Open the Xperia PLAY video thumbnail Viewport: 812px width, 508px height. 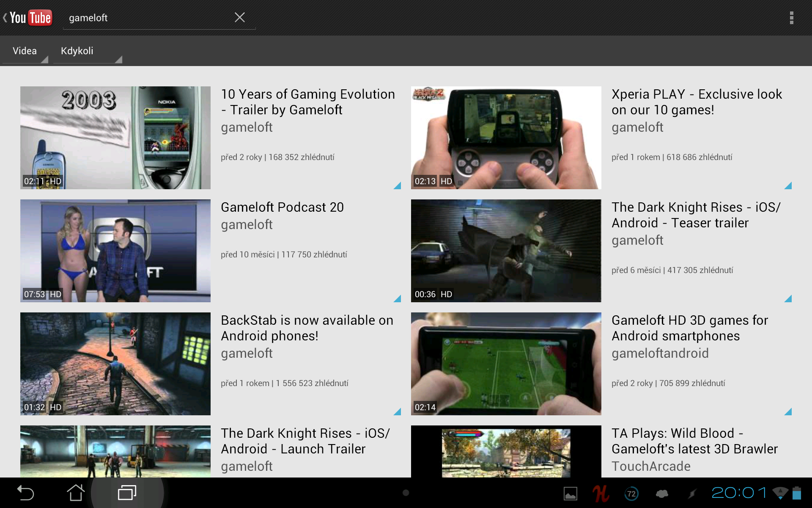click(506, 138)
